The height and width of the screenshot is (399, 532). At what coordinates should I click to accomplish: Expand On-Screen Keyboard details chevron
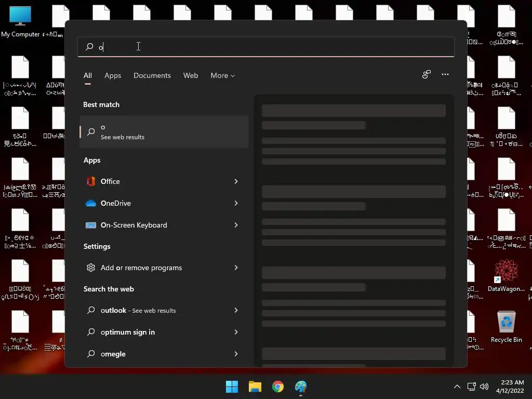click(x=236, y=225)
